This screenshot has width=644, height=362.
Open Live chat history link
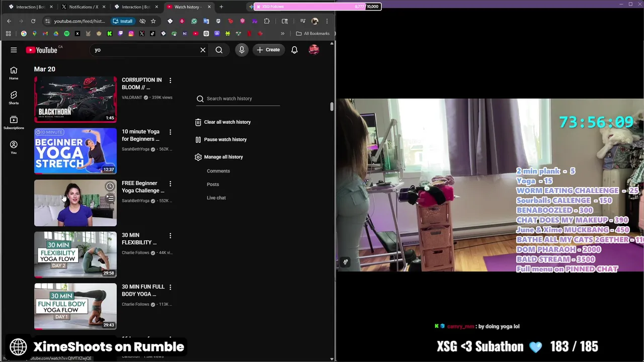pyautogui.click(x=216, y=198)
